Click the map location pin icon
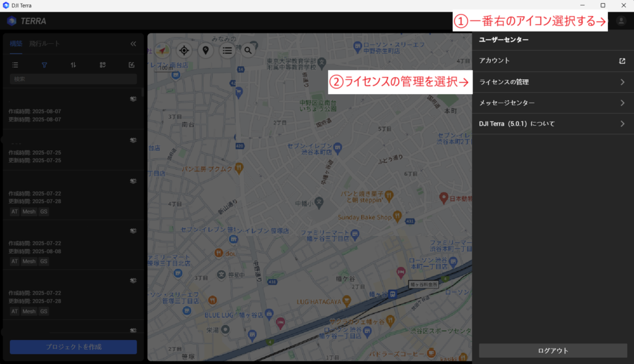The width and height of the screenshot is (634, 364). pyautogui.click(x=206, y=50)
